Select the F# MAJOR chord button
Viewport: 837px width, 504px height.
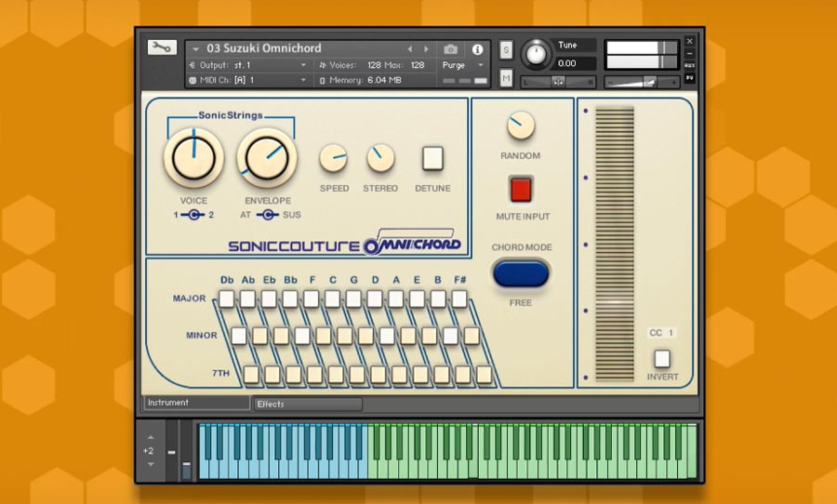point(459,299)
